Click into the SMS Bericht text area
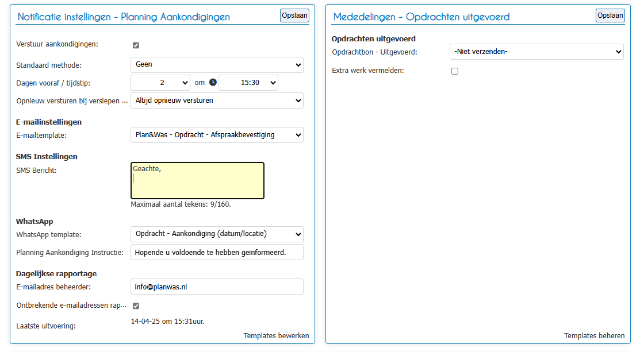Image resolution: width=644 pixels, height=352 pixels. point(198,180)
